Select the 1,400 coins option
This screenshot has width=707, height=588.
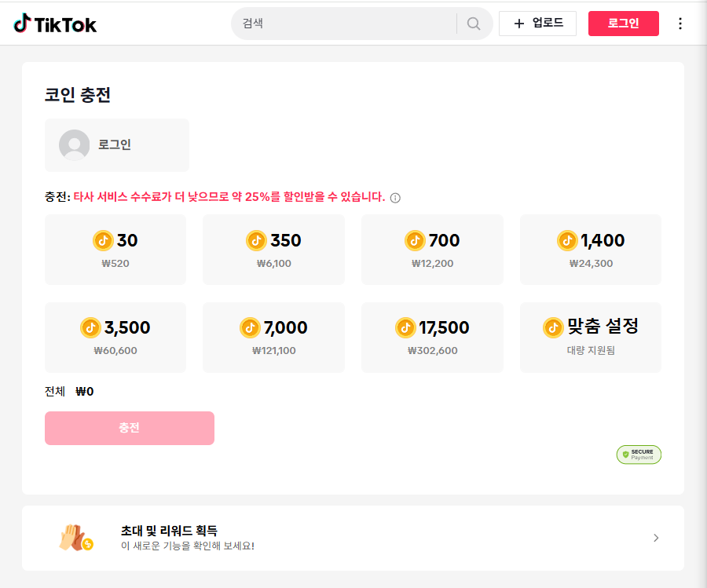tap(590, 250)
